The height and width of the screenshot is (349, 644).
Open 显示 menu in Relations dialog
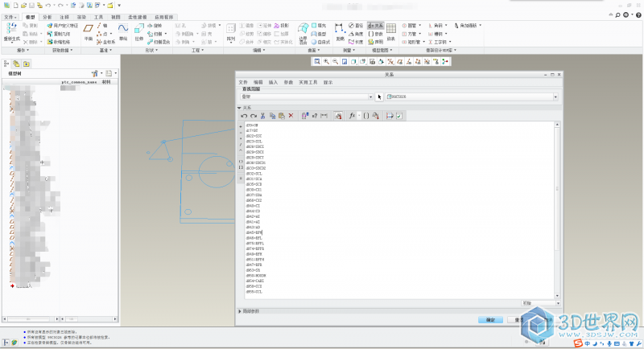click(328, 83)
